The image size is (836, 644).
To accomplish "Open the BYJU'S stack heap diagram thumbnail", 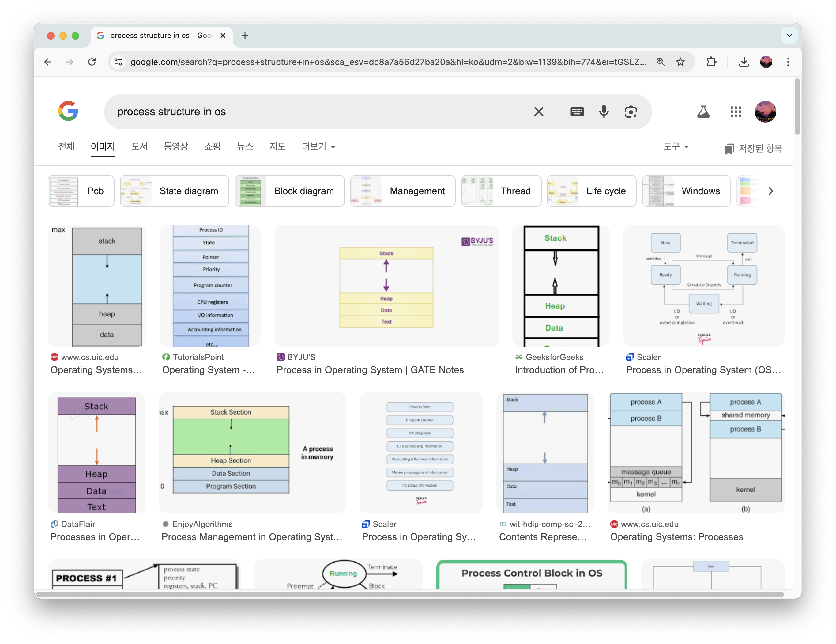I will [x=386, y=286].
